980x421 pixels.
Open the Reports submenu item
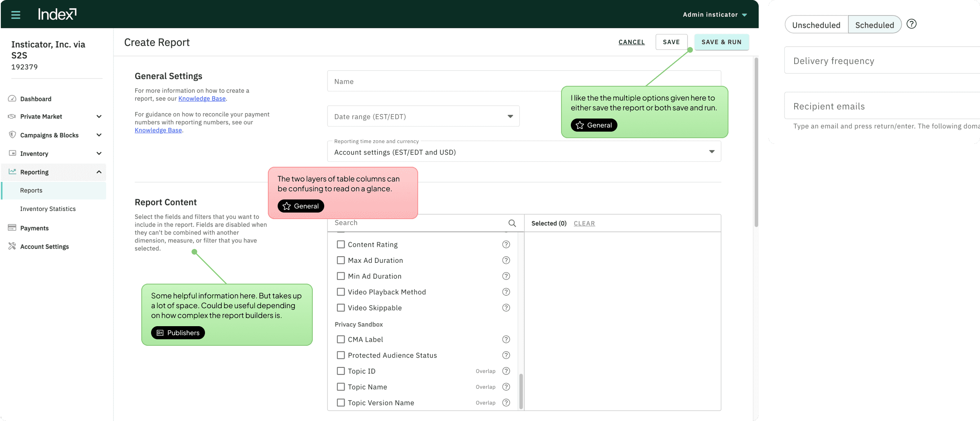click(x=53, y=190)
